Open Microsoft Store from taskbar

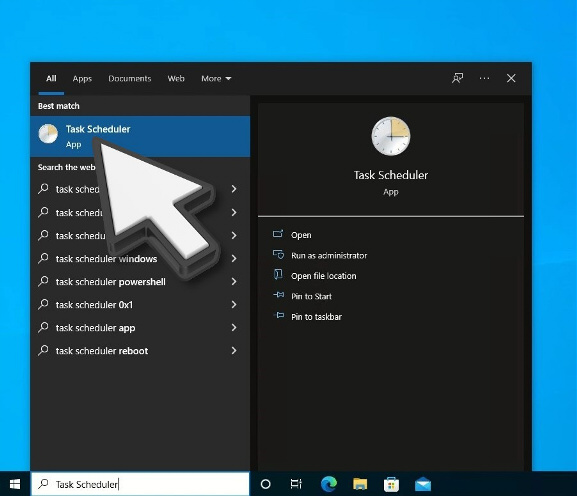[x=391, y=484]
